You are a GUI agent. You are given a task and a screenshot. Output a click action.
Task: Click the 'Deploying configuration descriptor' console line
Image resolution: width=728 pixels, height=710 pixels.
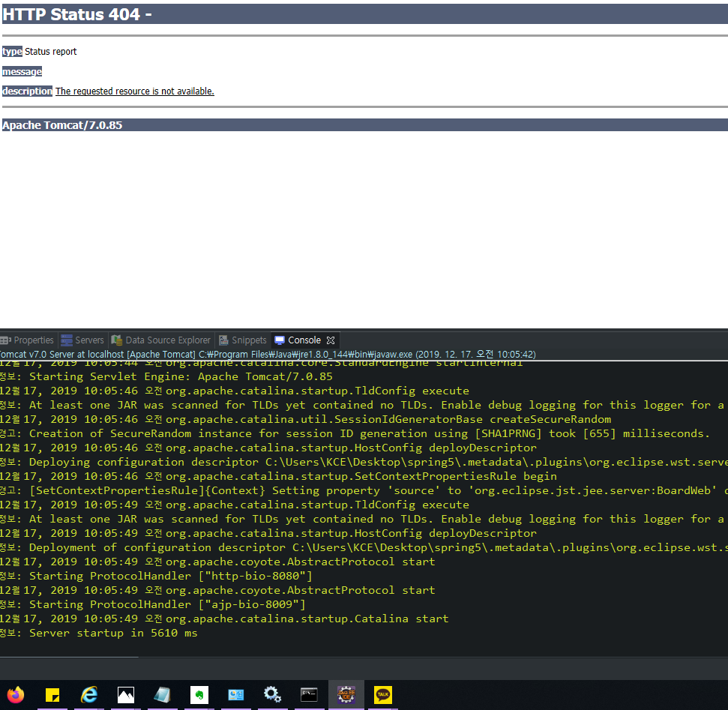click(x=364, y=462)
